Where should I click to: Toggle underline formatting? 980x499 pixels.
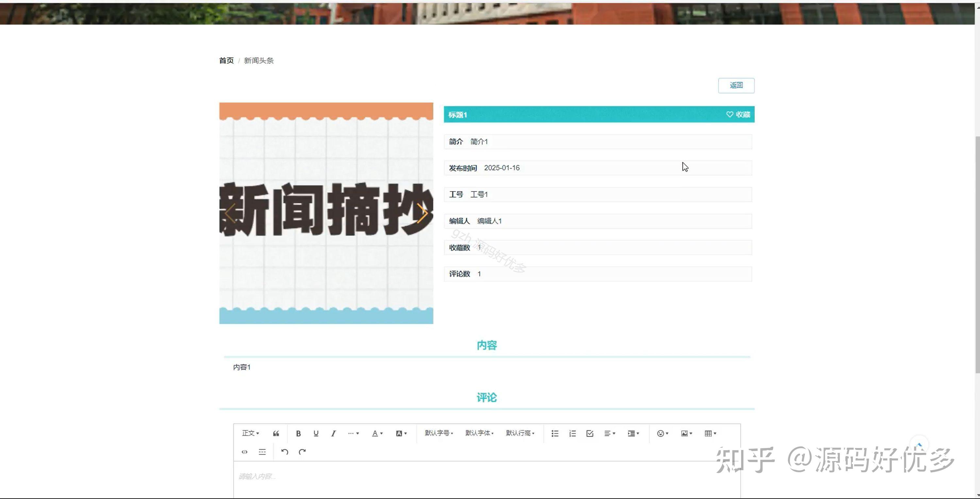(316, 433)
